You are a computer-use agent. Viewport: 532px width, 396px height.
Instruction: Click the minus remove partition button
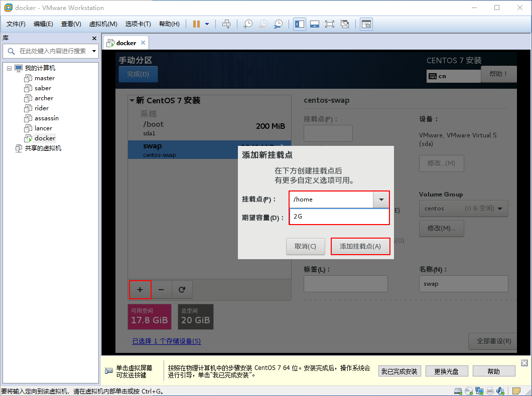[161, 289]
